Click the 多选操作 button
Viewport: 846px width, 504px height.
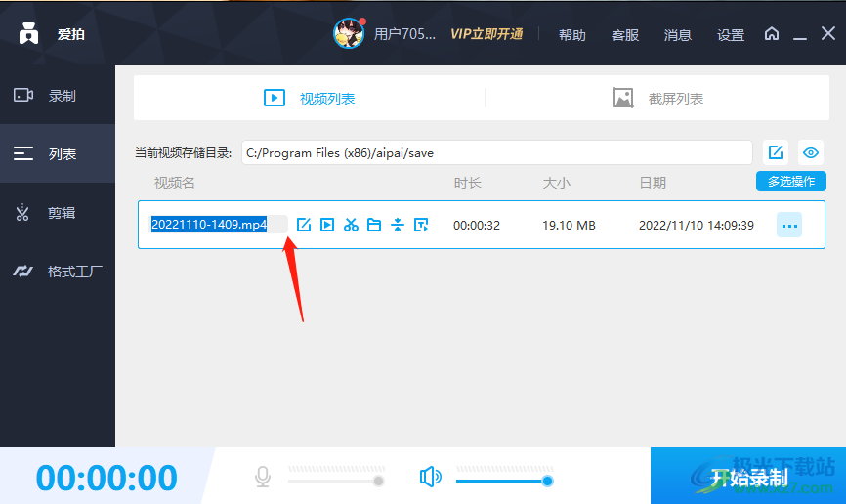pyautogui.click(x=791, y=182)
